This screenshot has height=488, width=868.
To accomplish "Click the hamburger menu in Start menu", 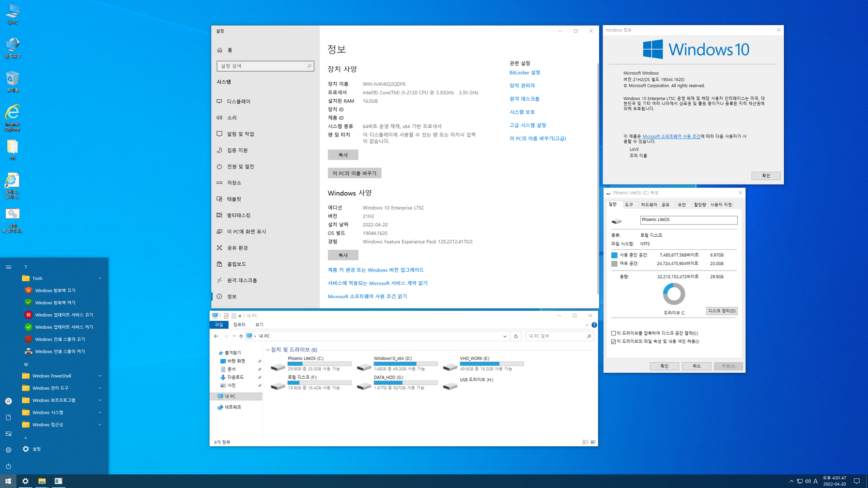I will tap(8, 267).
